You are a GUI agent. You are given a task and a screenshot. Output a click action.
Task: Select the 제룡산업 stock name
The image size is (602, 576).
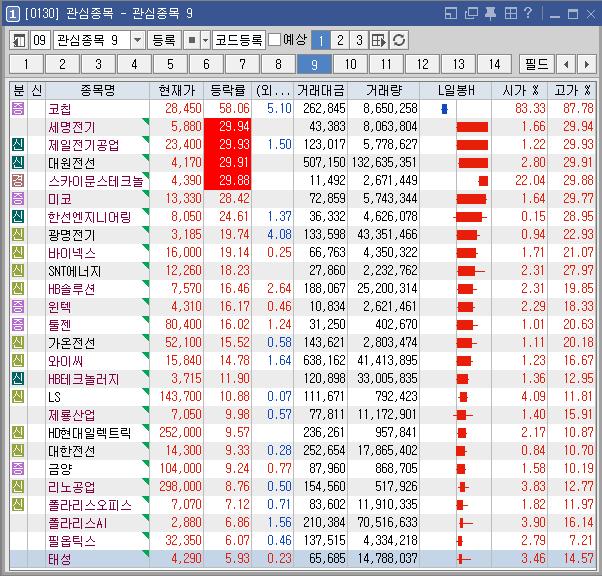click(71, 415)
